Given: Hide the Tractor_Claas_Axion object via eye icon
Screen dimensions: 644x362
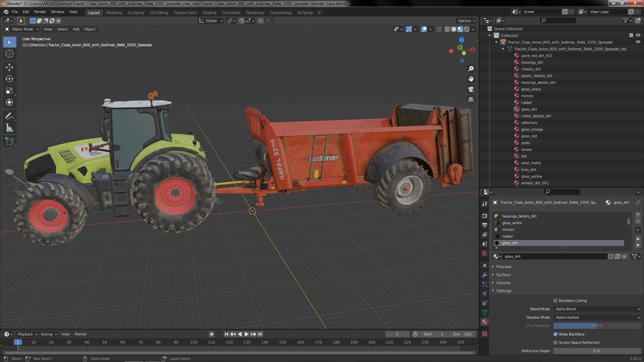Looking at the screenshot, I should click(638, 42).
